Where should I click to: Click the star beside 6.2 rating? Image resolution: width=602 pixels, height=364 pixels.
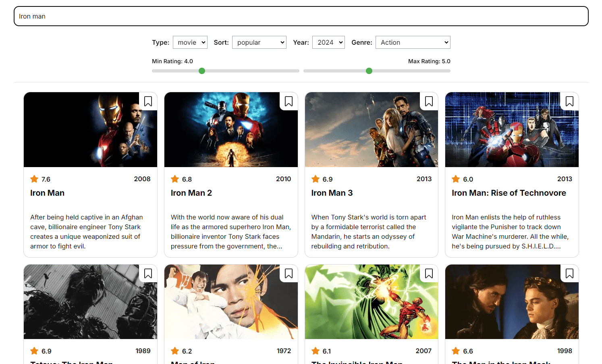pos(175,351)
